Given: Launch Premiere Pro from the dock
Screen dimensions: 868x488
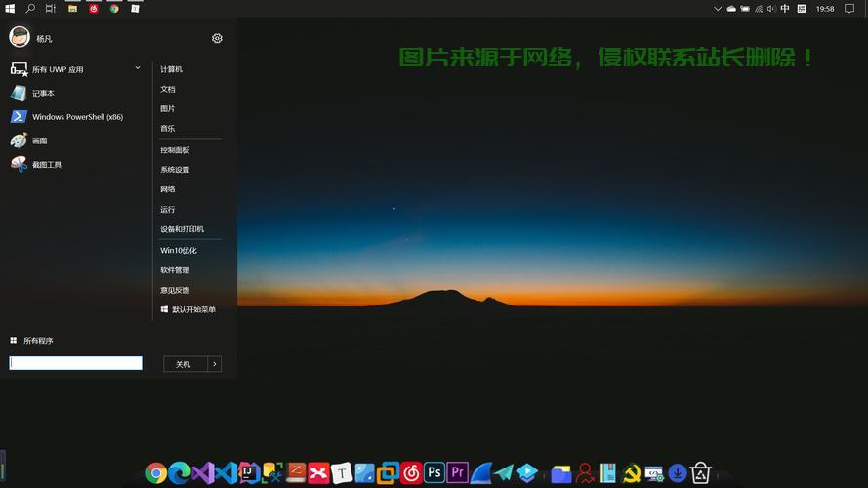Looking at the screenshot, I should [x=457, y=473].
